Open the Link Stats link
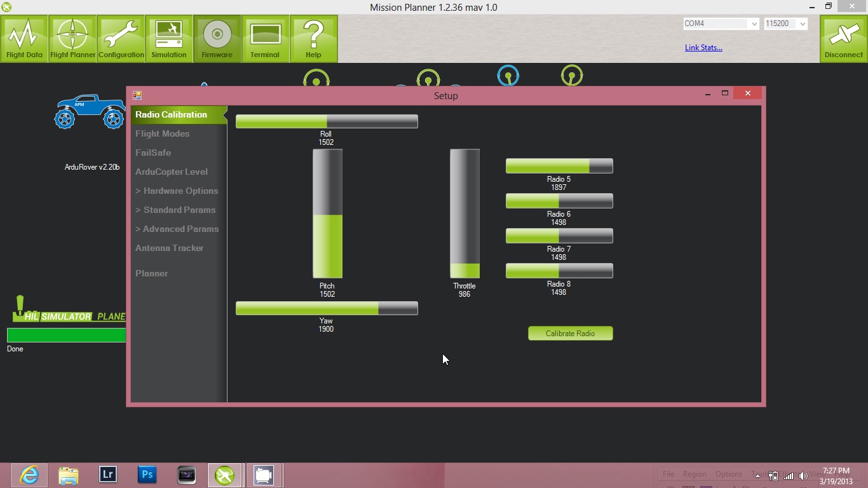 click(x=703, y=48)
